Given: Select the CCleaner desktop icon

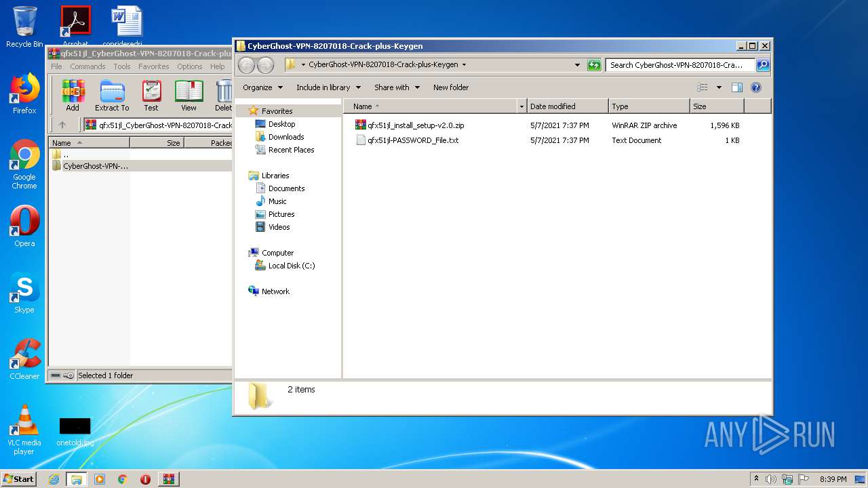Looking at the screenshot, I should pyautogui.click(x=24, y=359).
